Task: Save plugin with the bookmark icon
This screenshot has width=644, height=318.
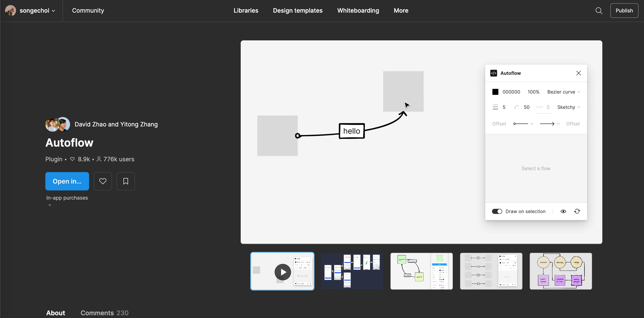Action: (x=126, y=181)
